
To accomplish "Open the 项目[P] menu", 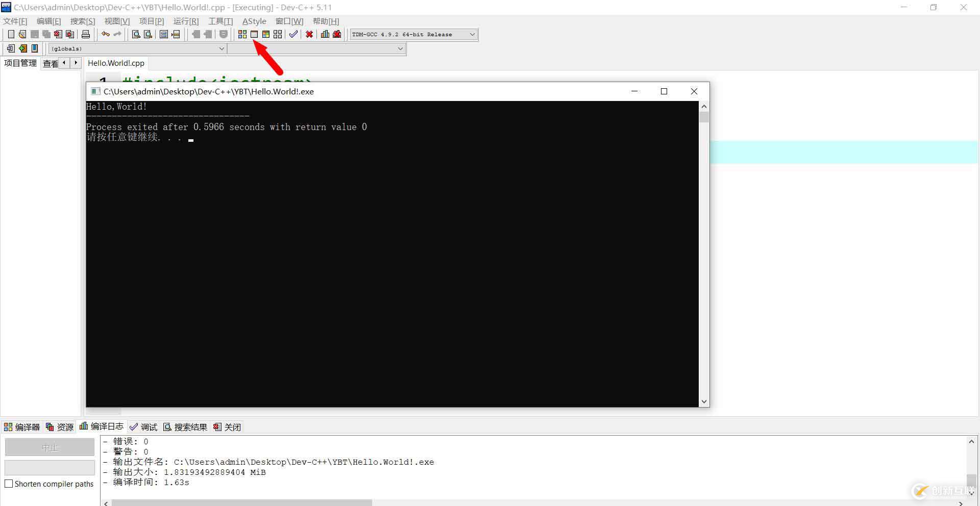I will 152,21.
